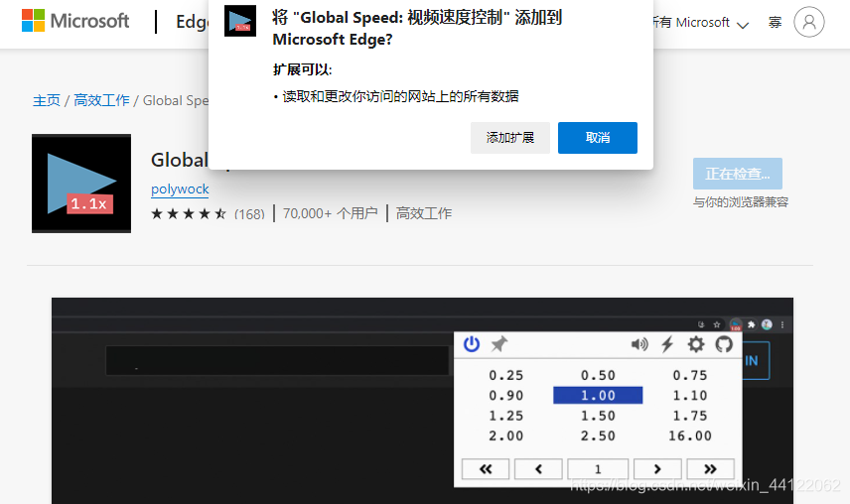
Task: Click the GitHub icon in popup
Action: (724, 344)
